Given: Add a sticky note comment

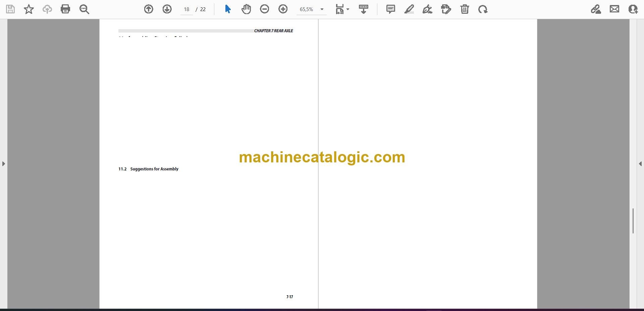Looking at the screenshot, I should [390, 9].
